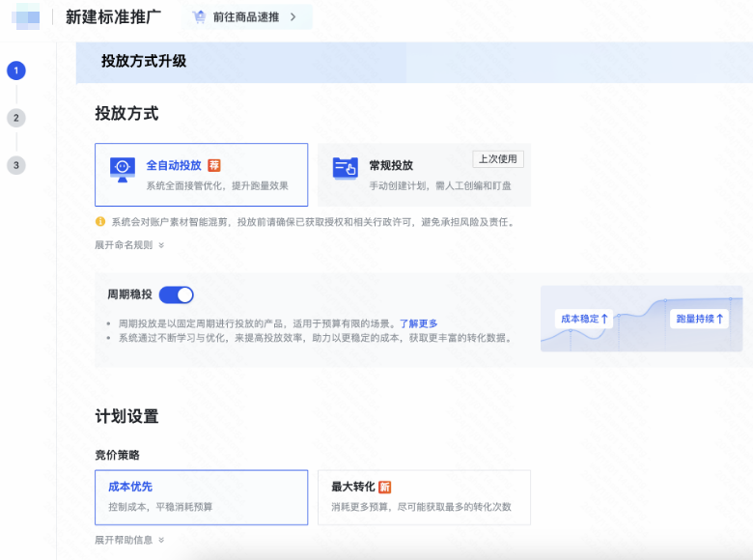Click the 投放方式升级 banner
The image size is (753, 560).
pyautogui.click(x=414, y=63)
